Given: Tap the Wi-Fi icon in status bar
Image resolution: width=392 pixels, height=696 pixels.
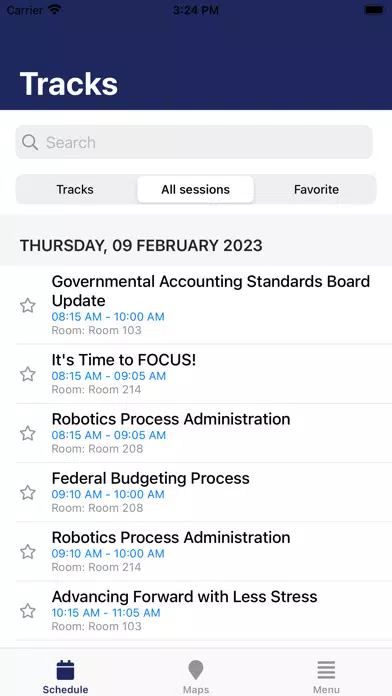Looking at the screenshot, I should [x=55, y=10].
